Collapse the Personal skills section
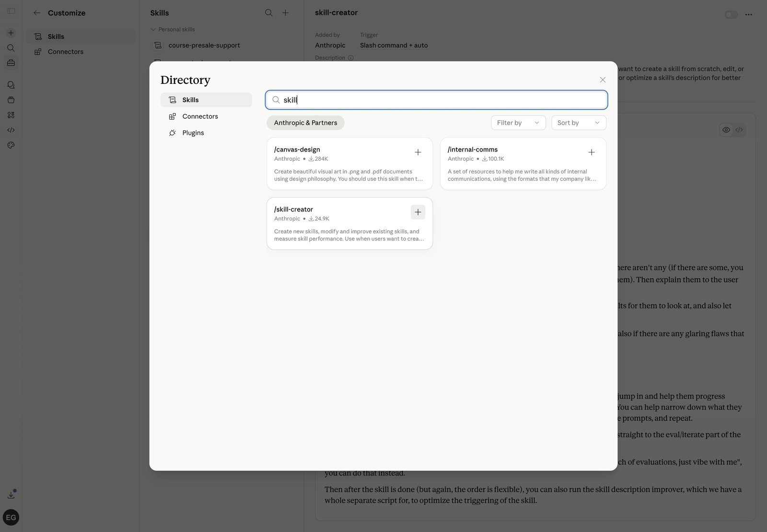 tap(153, 30)
